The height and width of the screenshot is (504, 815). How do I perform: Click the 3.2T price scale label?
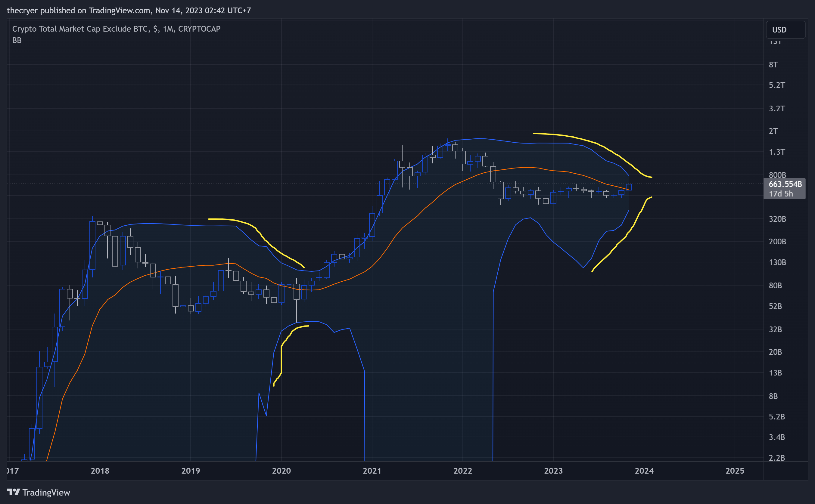coord(777,108)
